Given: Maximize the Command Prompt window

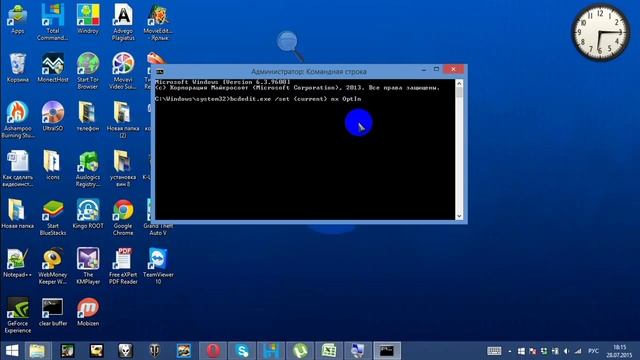Looking at the screenshot, I should tap(436, 70).
